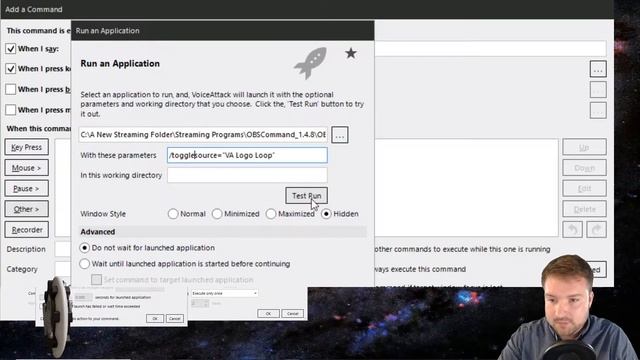Image resolution: width=640 pixels, height=360 pixels.
Task: Select the Minimized window style
Action: pyautogui.click(x=217, y=214)
